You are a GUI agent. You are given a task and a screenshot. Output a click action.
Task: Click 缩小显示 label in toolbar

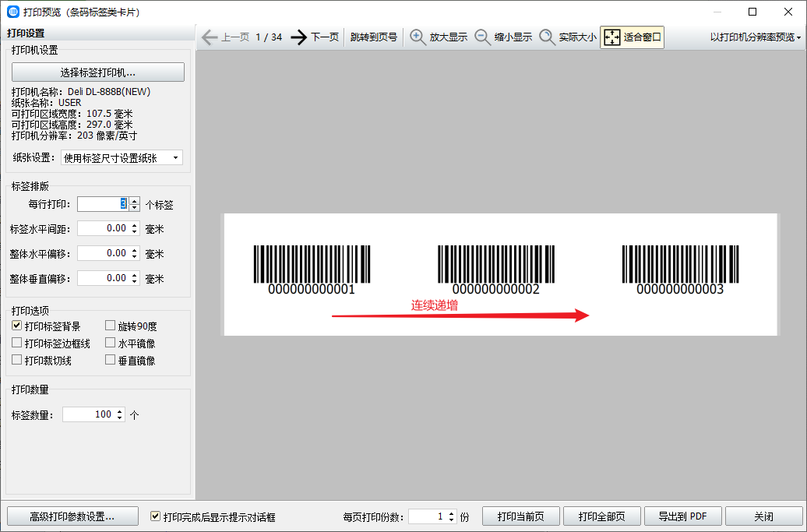point(513,37)
